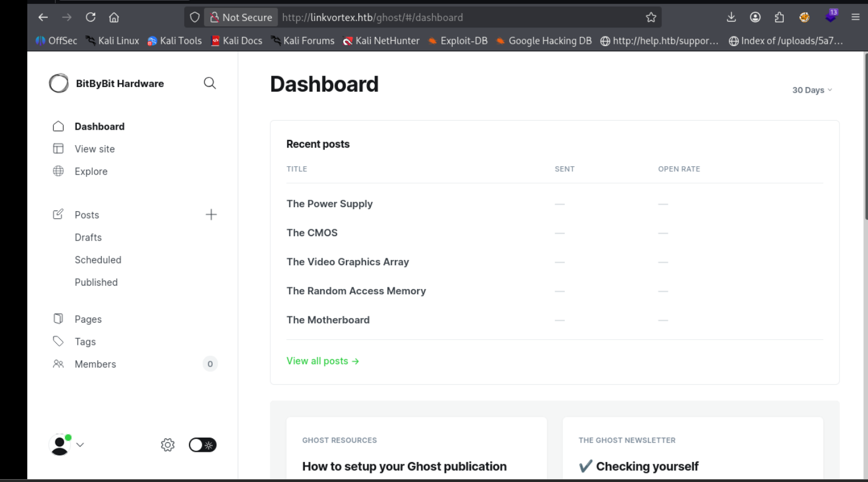Expand the 30 Days range dropdown
Image resolution: width=868 pixels, height=482 pixels.
[x=812, y=90]
